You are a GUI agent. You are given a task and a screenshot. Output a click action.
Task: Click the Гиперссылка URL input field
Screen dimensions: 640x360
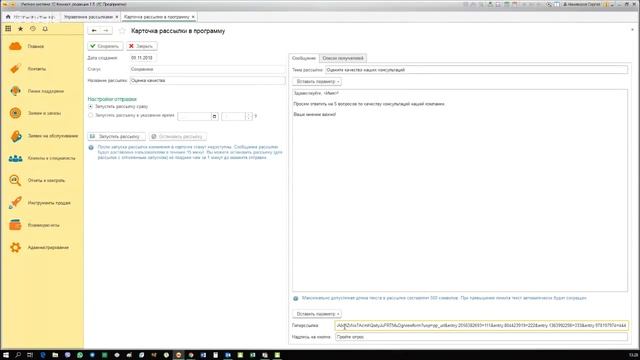[481, 325]
